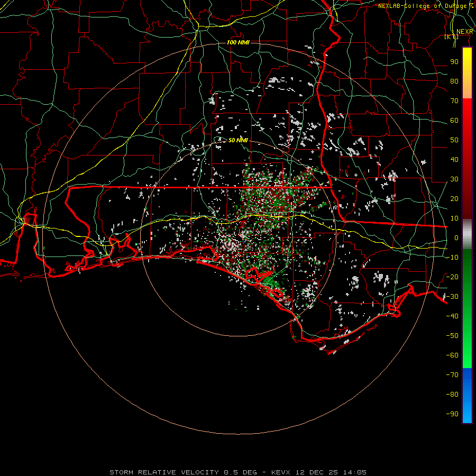Click the -40 value on velocity scale
Viewport: 476px width, 476px height.
tap(452, 316)
